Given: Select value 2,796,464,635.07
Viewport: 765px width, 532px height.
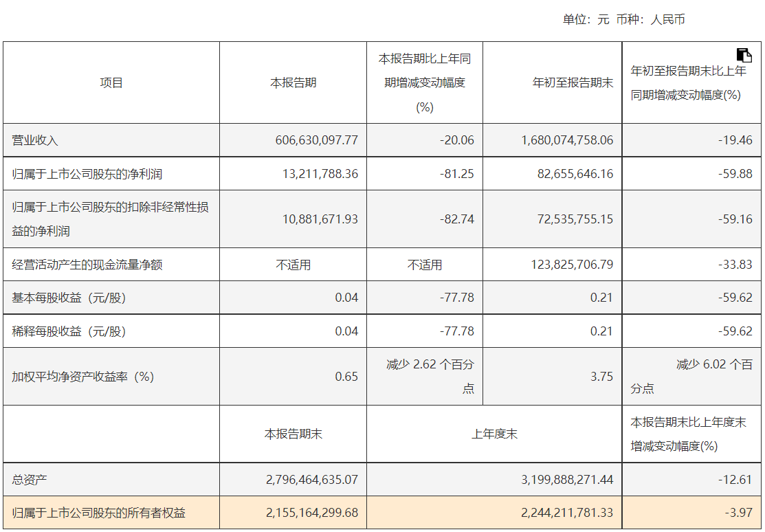Looking at the screenshot, I should (x=312, y=480).
